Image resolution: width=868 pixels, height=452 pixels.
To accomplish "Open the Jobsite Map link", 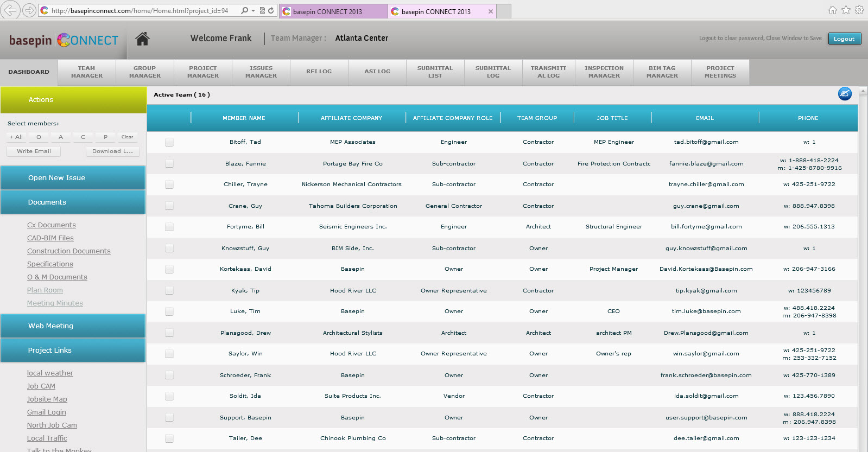I will coord(47,399).
